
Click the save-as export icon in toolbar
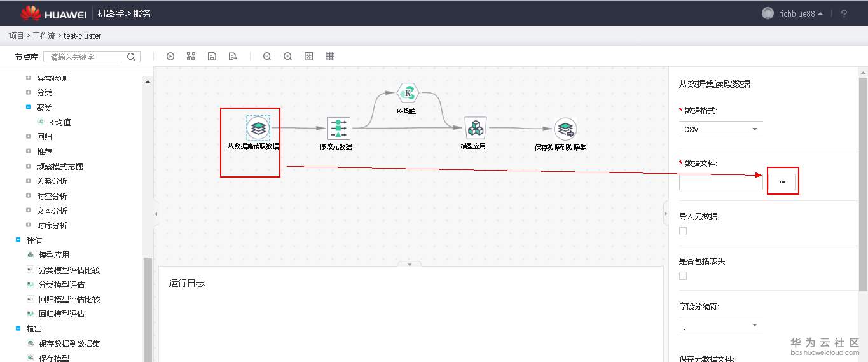(233, 57)
